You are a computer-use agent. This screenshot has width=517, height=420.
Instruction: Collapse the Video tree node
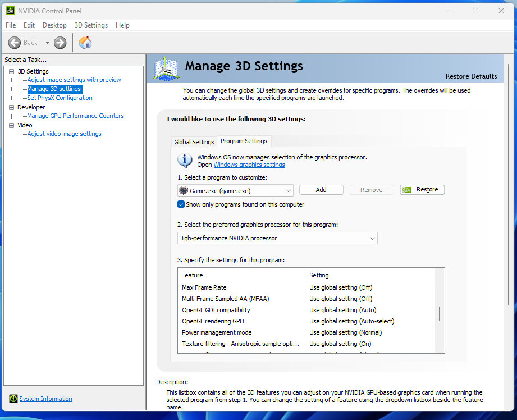[12, 125]
